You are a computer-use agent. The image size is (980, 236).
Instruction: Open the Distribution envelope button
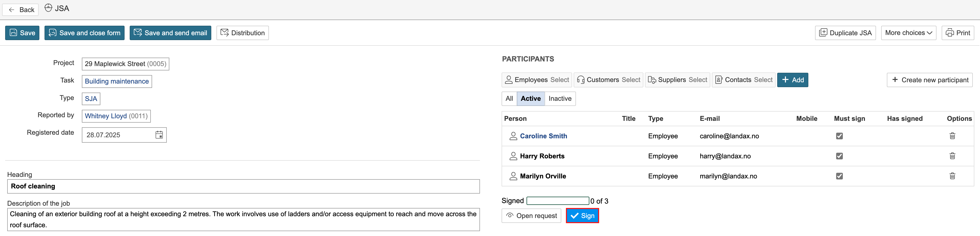(242, 33)
